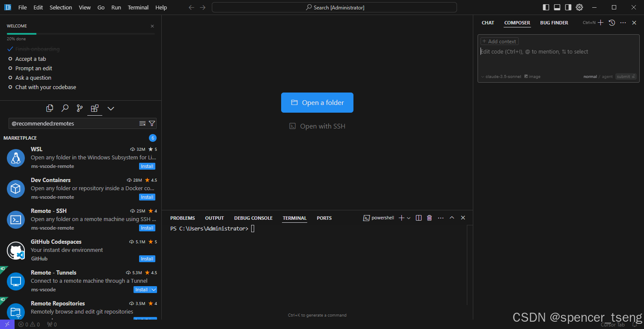Open the Explorer view icon
This screenshot has height=329, width=644.
pyautogui.click(x=50, y=108)
